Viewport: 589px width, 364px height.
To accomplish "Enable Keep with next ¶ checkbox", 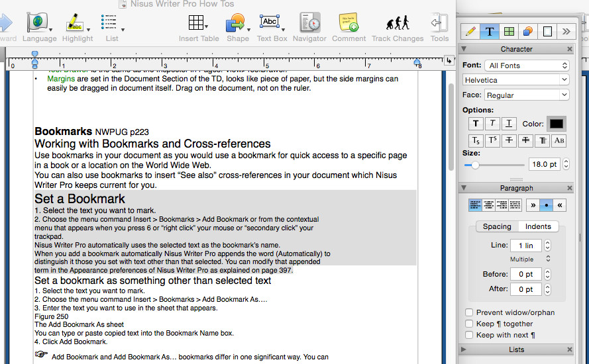I will (x=469, y=335).
